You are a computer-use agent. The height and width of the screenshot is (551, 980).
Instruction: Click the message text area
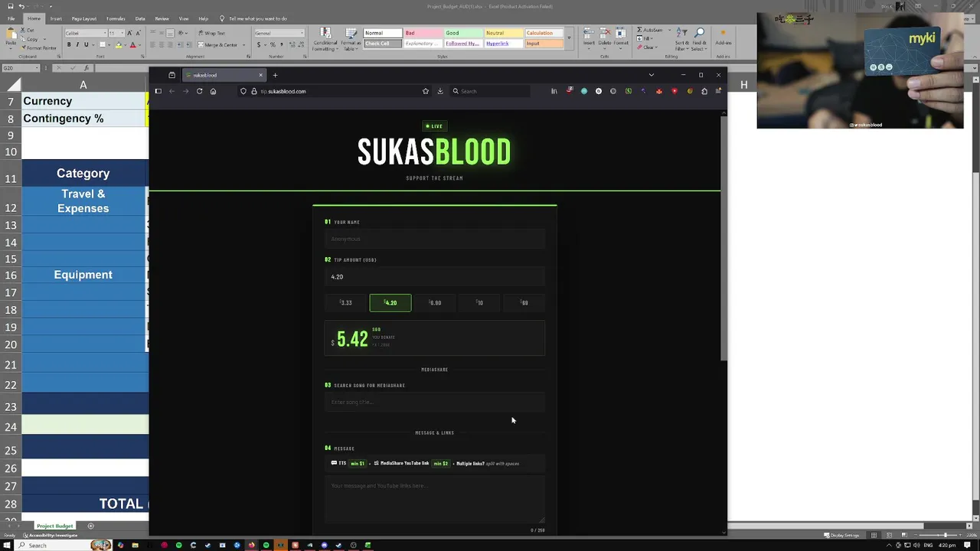(435, 499)
